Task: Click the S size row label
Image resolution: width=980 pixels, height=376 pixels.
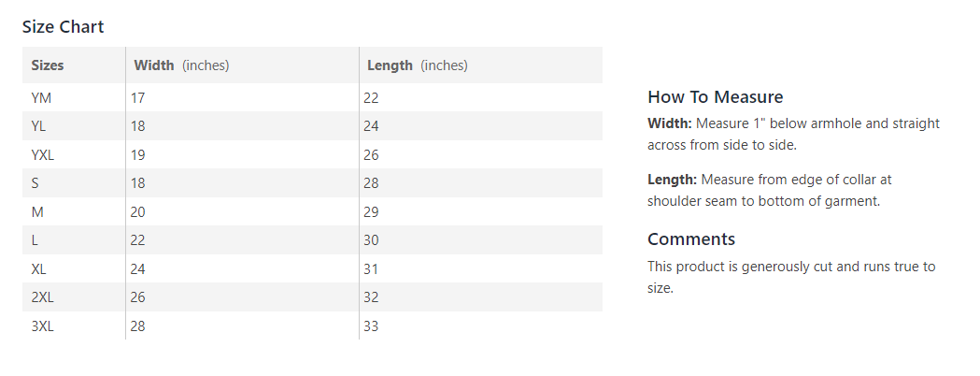Action: pyautogui.click(x=36, y=183)
